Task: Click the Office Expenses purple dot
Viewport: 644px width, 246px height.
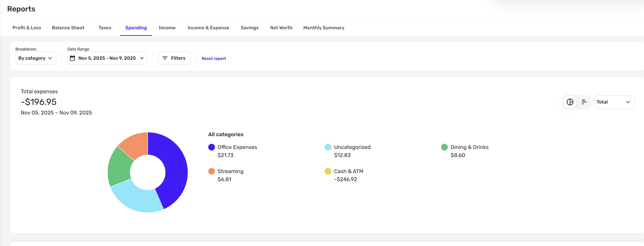Action: tap(211, 147)
